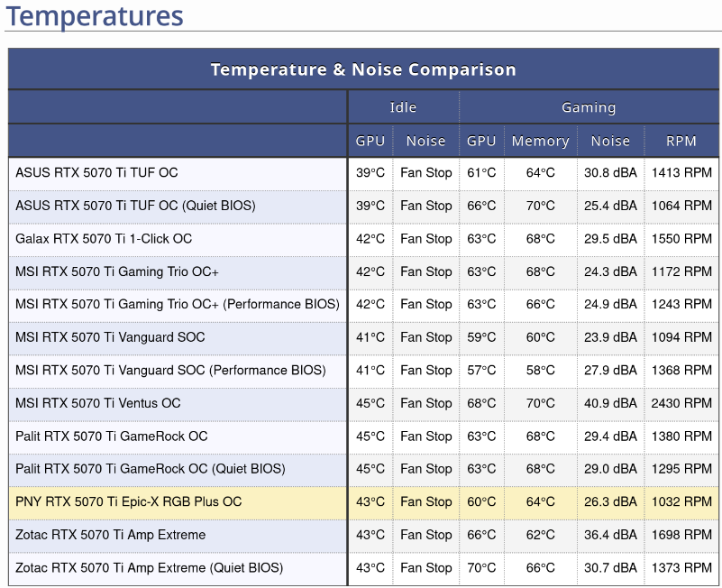Select the Fan Stop cell in PNY Epic-X row

coord(426,501)
